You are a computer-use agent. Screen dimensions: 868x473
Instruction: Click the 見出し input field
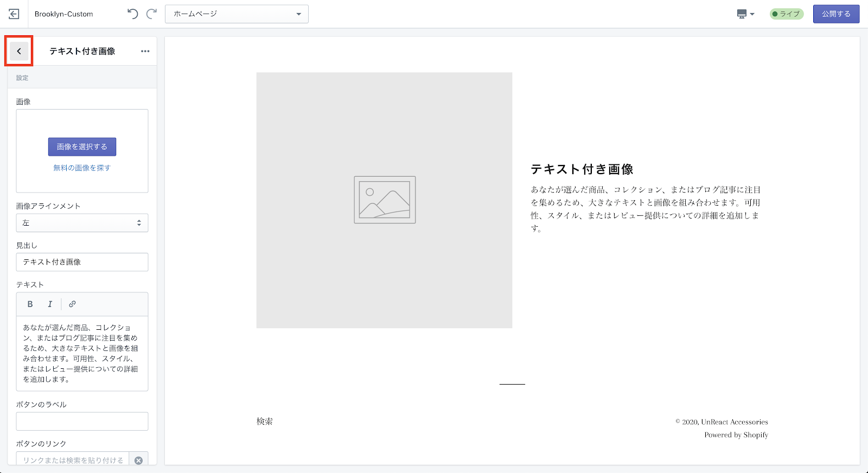click(82, 262)
